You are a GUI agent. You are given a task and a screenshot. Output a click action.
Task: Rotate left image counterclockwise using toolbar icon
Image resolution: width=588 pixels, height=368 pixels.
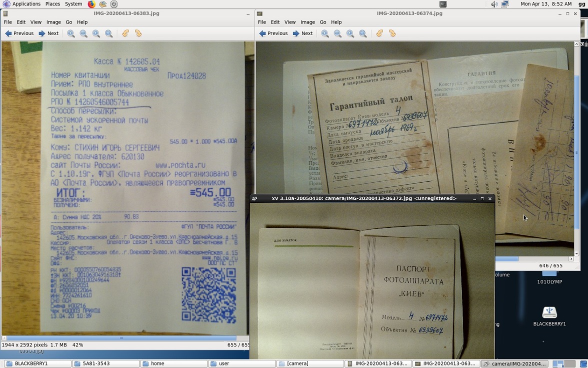coord(125,34)
